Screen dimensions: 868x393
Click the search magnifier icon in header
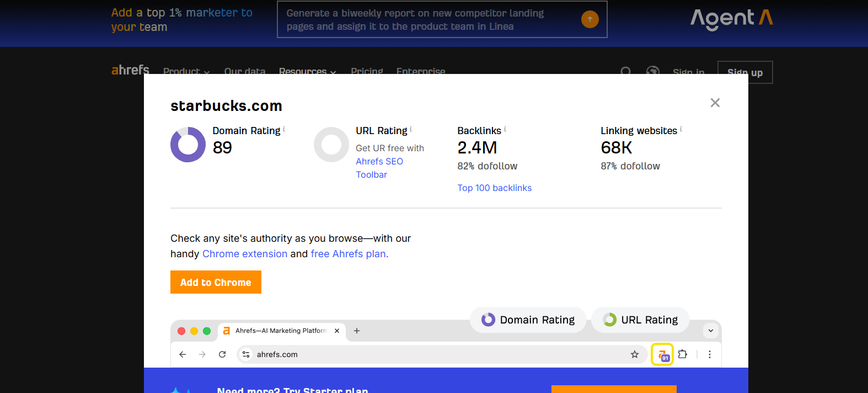[x=626, y=72]
